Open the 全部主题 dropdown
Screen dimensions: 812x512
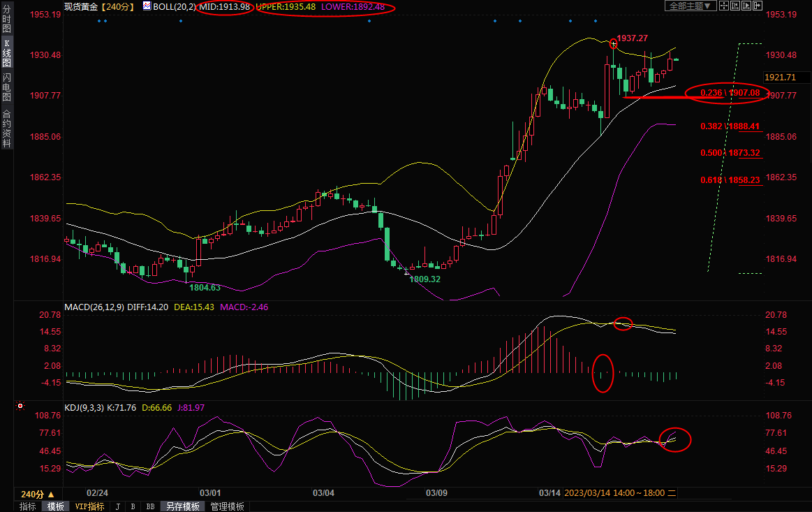pos(690,6)
